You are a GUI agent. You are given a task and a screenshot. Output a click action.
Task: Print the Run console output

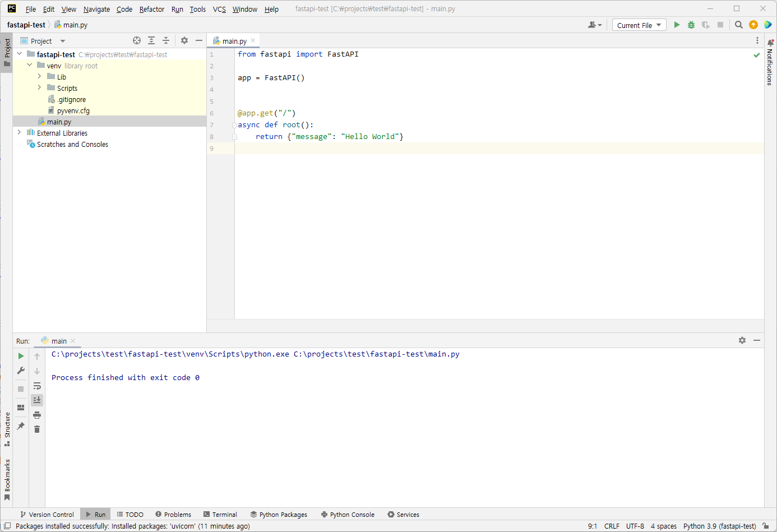click(37, 415)
